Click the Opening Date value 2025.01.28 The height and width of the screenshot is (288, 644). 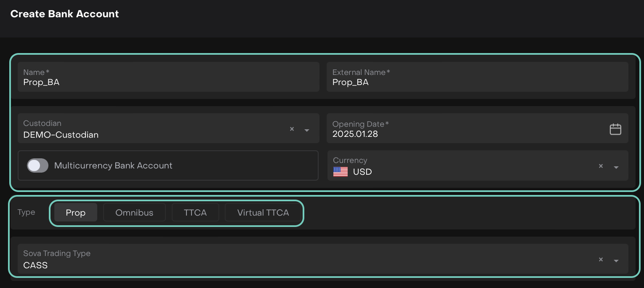pyautogui.click(x=355, y=134)
